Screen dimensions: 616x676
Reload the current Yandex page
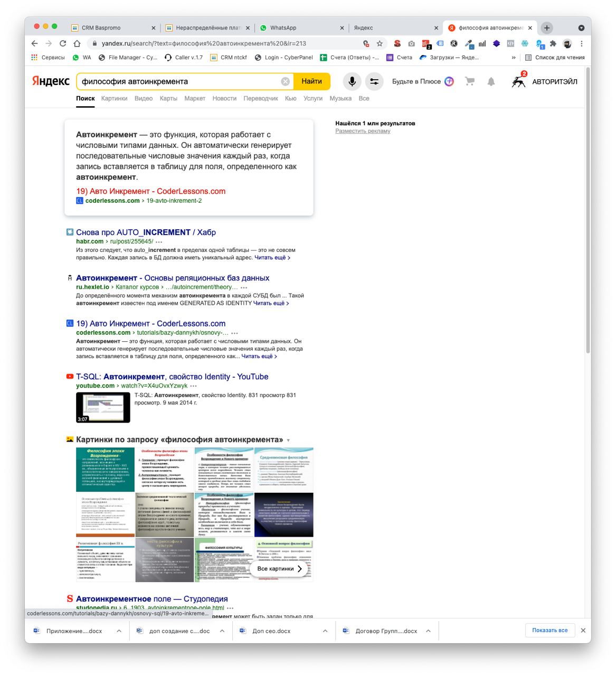pyautogui.click(x=63, y=43)
